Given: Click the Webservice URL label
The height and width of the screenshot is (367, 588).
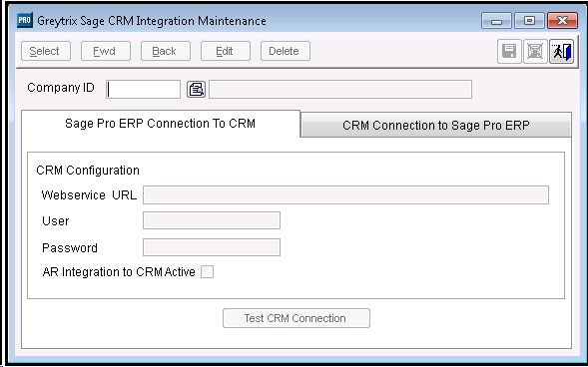Looking at the screenshot, I should 89,195.
